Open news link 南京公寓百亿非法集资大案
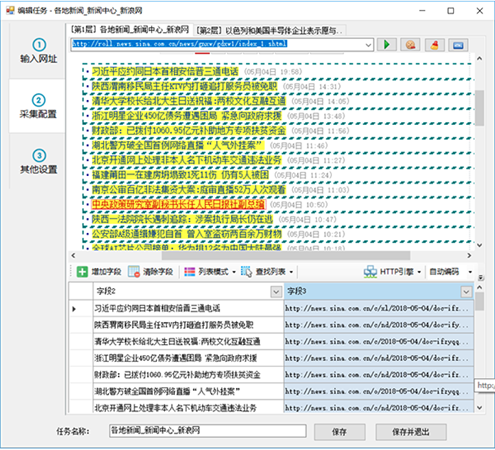 [189, 190]
